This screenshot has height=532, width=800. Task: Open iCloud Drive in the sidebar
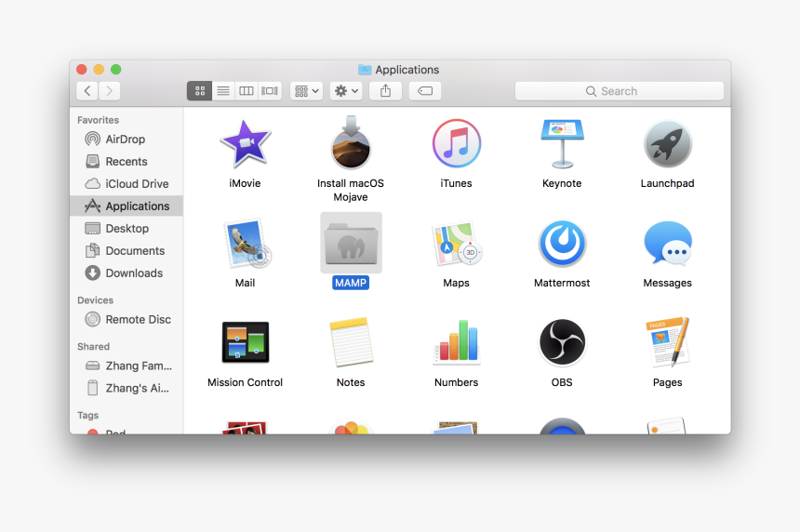click(x=127, y=183)
